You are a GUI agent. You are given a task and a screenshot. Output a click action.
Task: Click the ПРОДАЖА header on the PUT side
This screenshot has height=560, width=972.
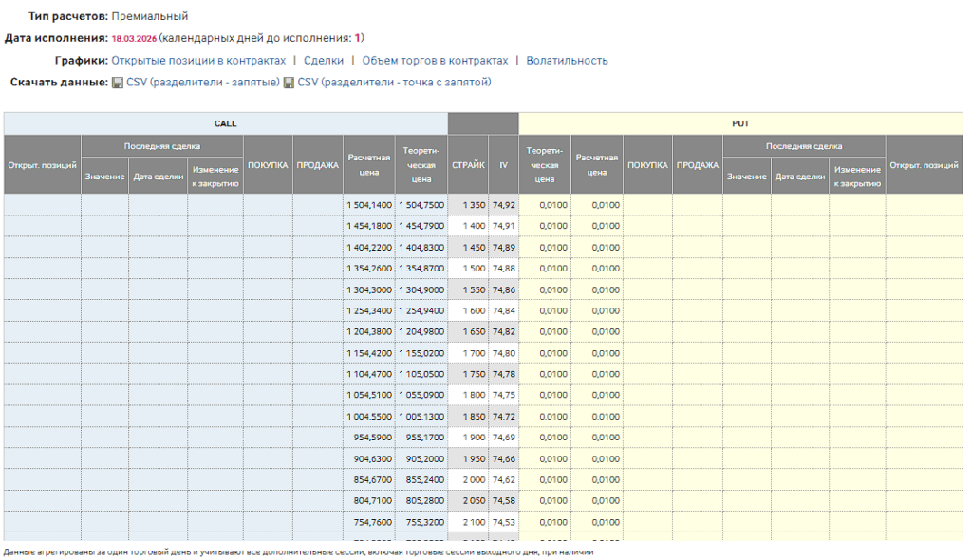pyautogui.click(x=698, y=165)
